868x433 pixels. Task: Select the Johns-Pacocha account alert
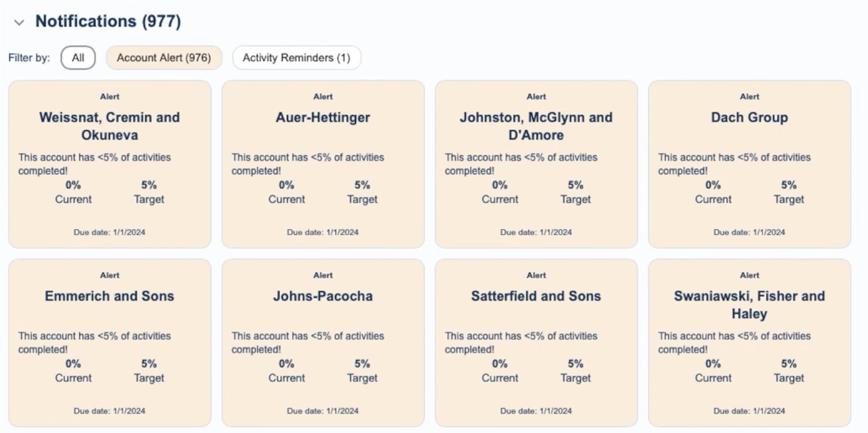pyautogui.click(x=322, y=296)
